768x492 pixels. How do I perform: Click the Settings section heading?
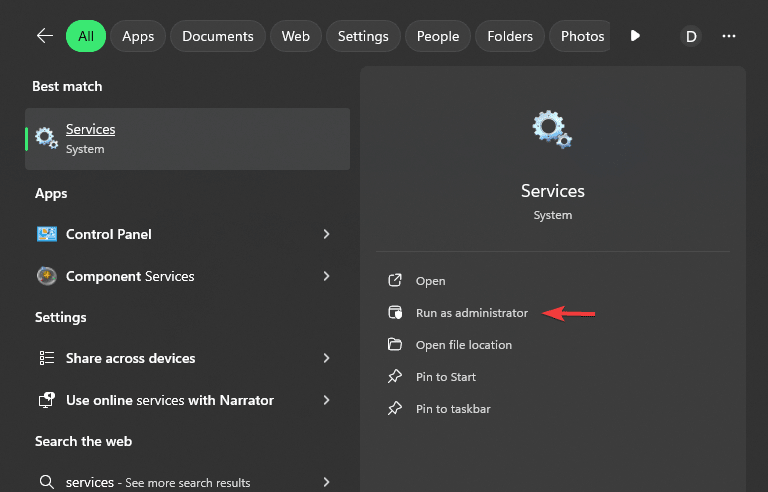[x=60, y=318]
